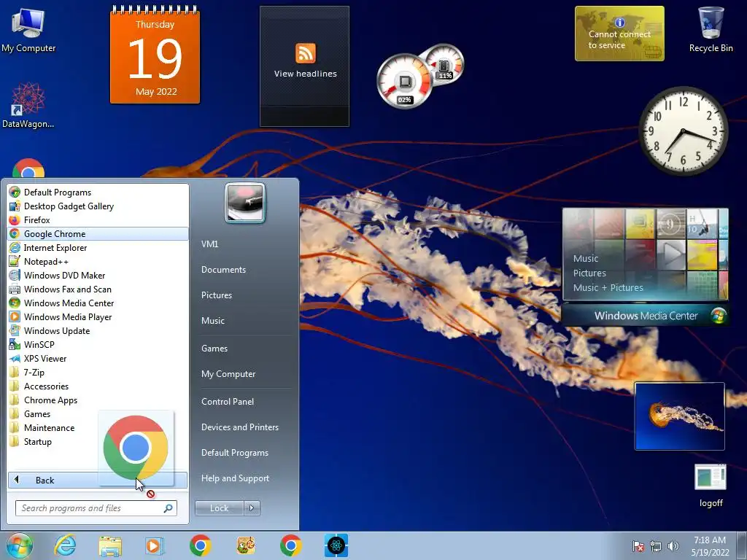
Task: Click the Windows Media Center gadget title bar
Action: (x=646, y=316)
